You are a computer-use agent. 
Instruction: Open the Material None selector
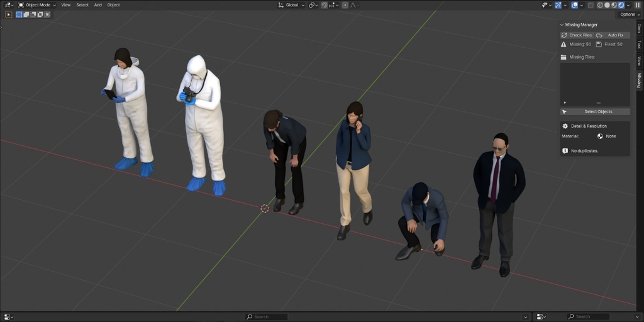(x=613, y=136)
